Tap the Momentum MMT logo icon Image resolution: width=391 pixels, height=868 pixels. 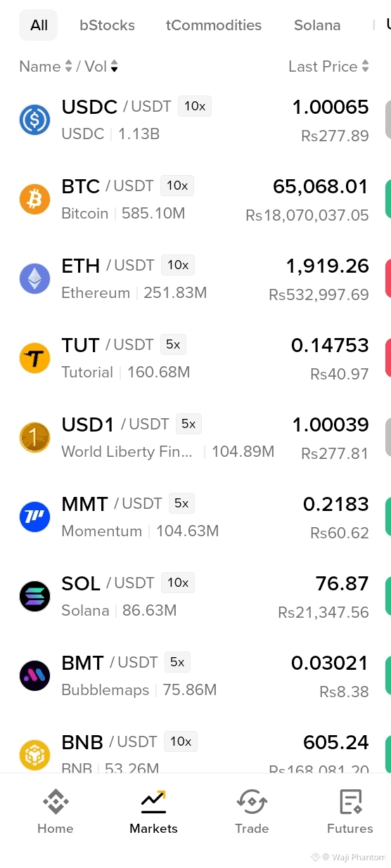click(x=34, y=517)
